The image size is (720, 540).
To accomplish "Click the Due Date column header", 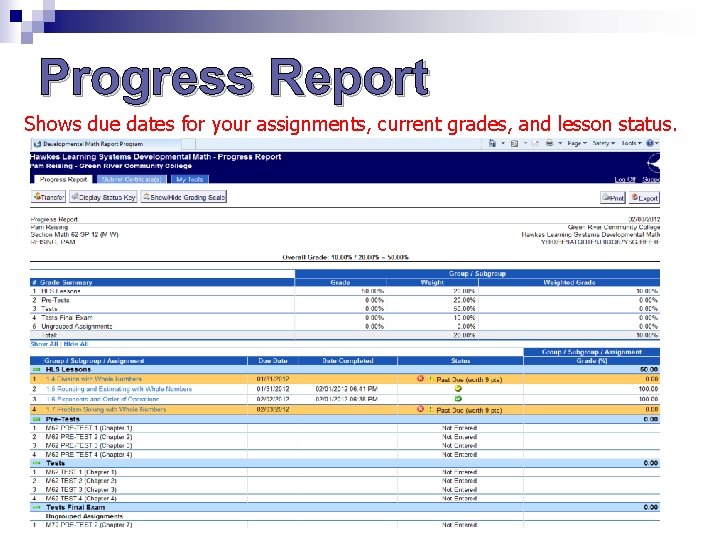I will [x=273, y=361].
